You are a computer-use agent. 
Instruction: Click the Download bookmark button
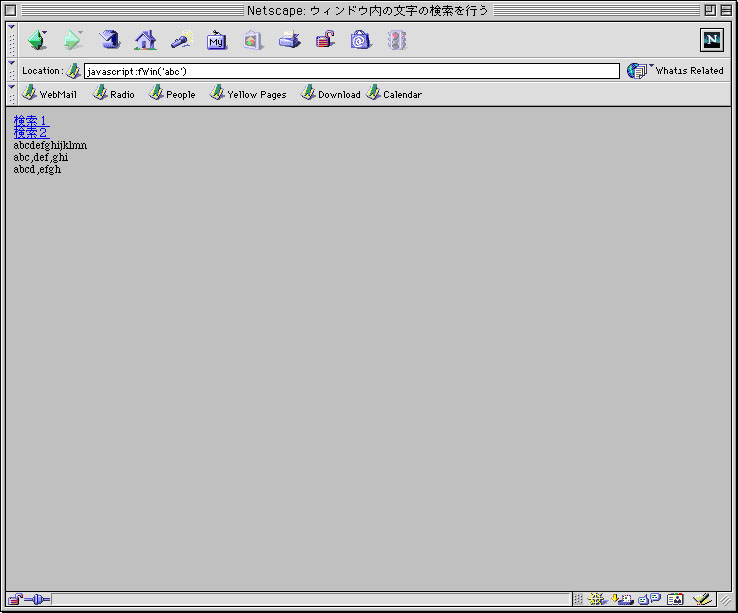pyautogui.click(x=330, y=94)
